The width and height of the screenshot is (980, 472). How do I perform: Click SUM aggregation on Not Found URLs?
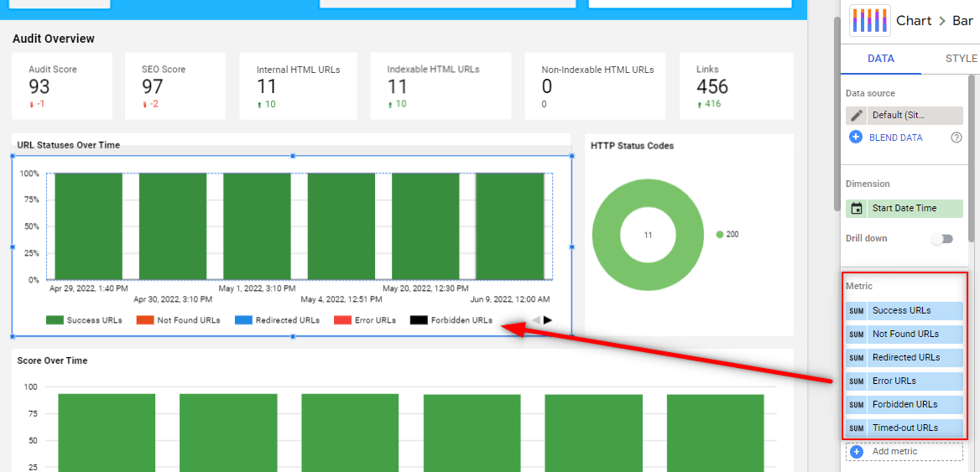pyautogui.click(x=857, y=334)
